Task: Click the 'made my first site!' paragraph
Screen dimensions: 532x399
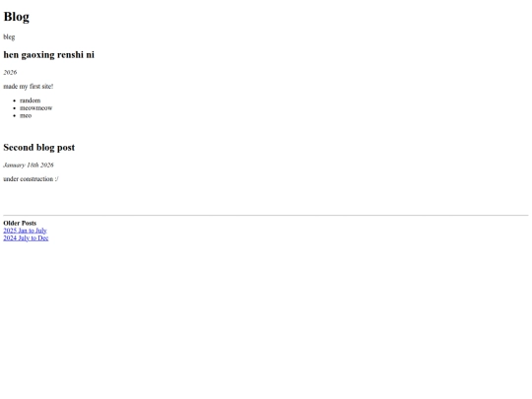Action: click(x=29, y=86)
